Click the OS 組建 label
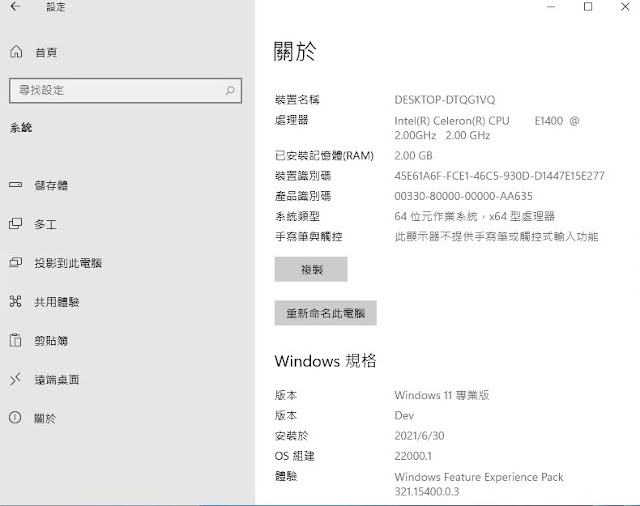Image resolution: width=640 pixels, height=506 pixels. tap(294, 456)
